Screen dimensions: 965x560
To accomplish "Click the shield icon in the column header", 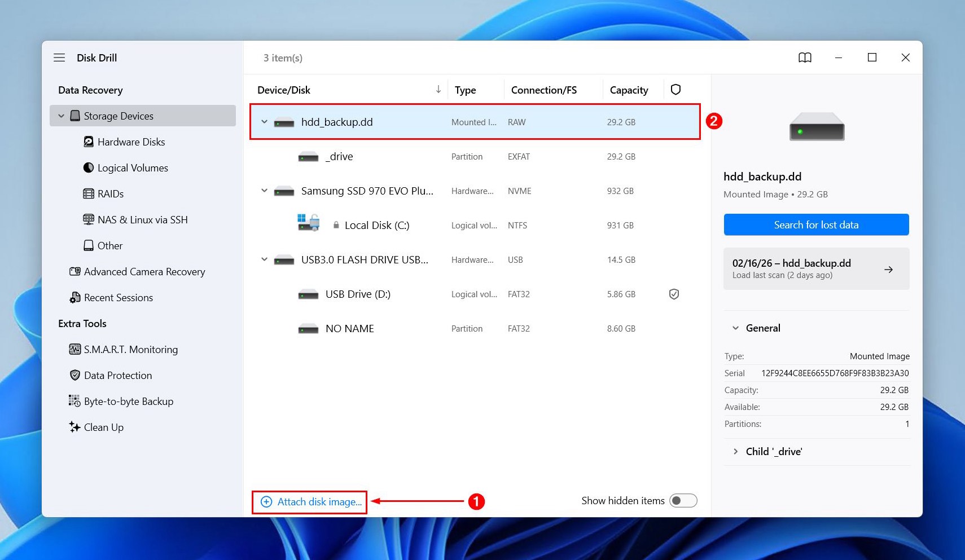I will pyautogui.click(x=676, y=90).
